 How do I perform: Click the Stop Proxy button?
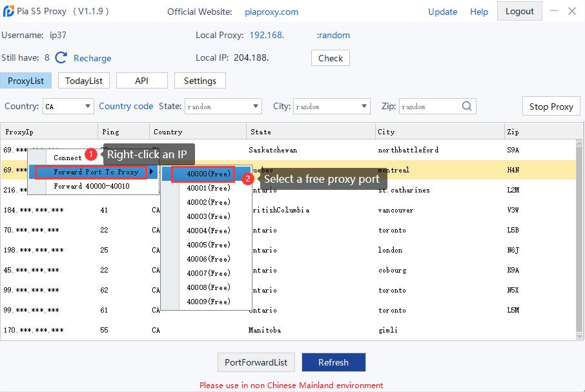(x=551, y=107)
